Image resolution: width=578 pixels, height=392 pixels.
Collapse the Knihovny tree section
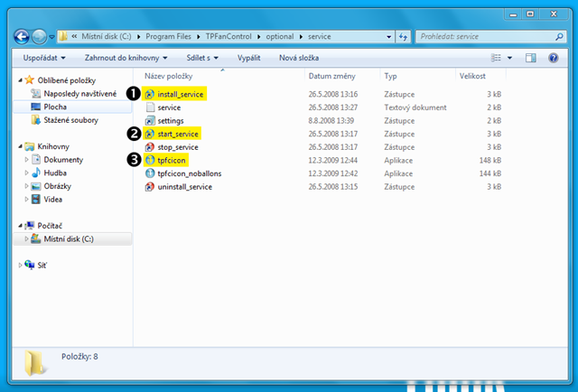pyautogui.click(x=20, y=146)
